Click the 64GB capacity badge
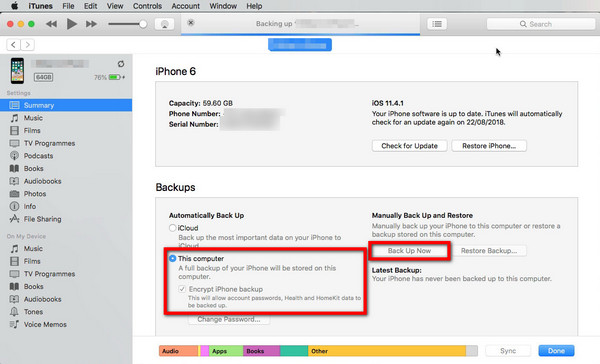 43,77
